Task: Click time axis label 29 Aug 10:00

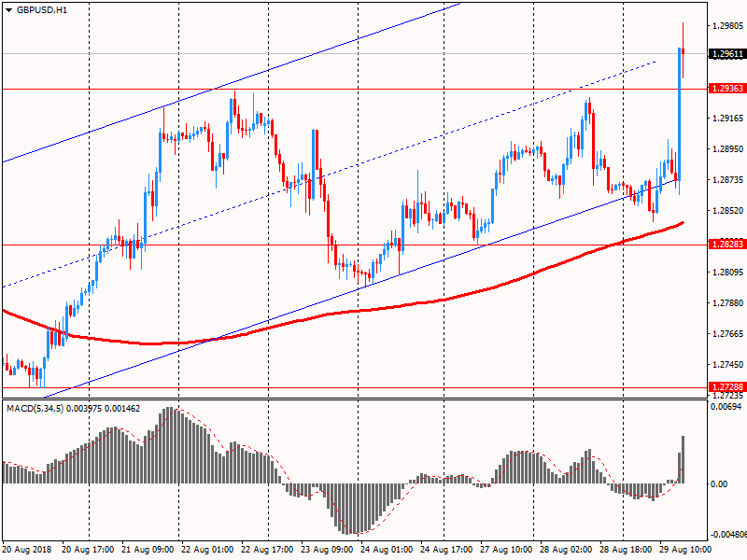Action: [685, 550]
